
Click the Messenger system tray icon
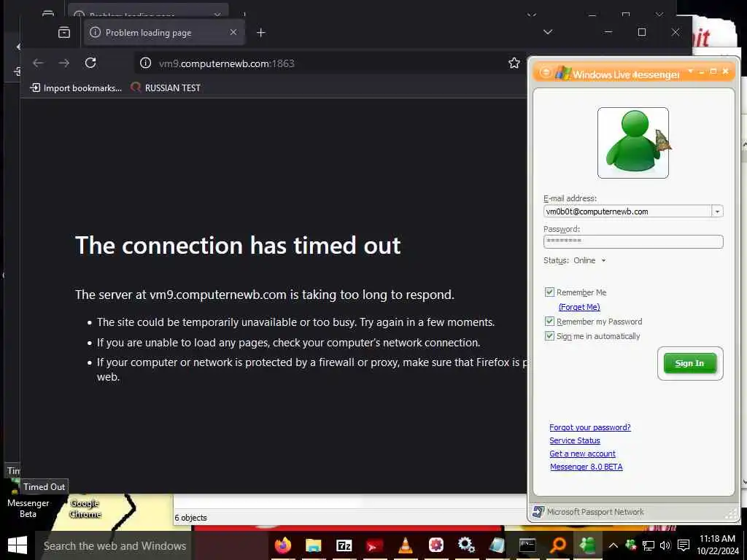(631, 545)
